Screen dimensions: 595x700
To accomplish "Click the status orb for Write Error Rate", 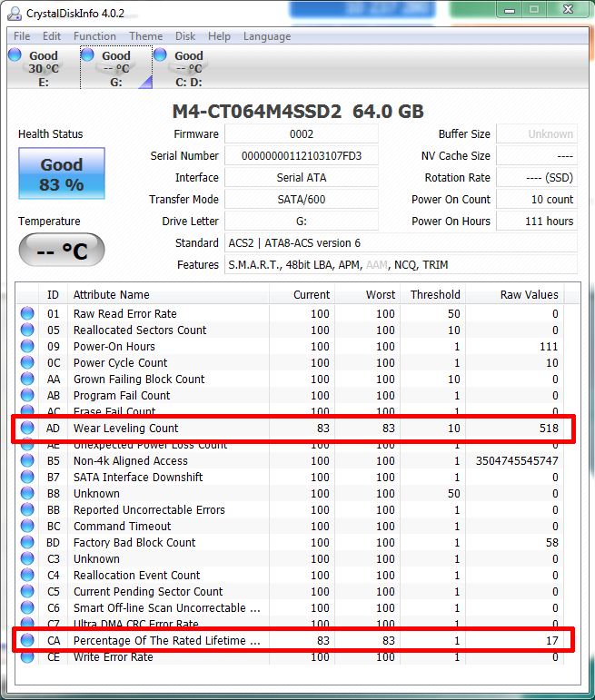I will 27,656.
